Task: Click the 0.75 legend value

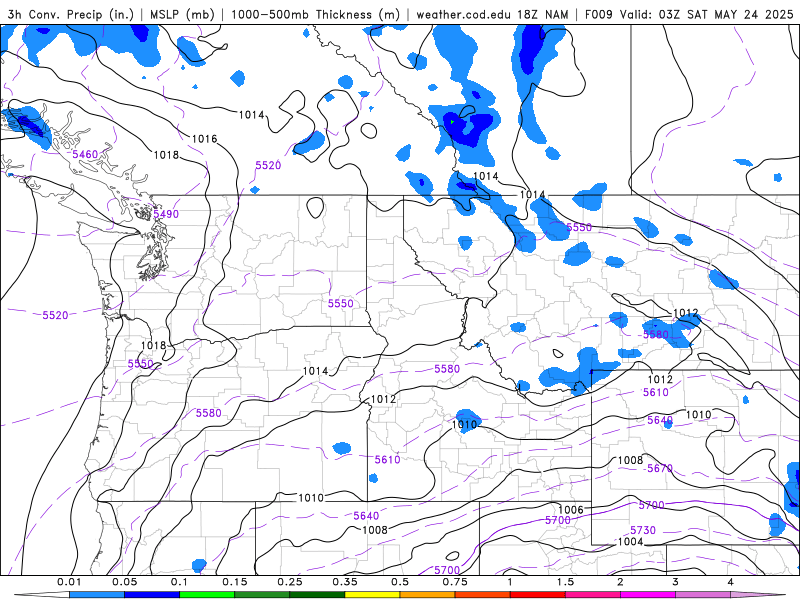Action: pyautogui.click(x=455, y=582)
